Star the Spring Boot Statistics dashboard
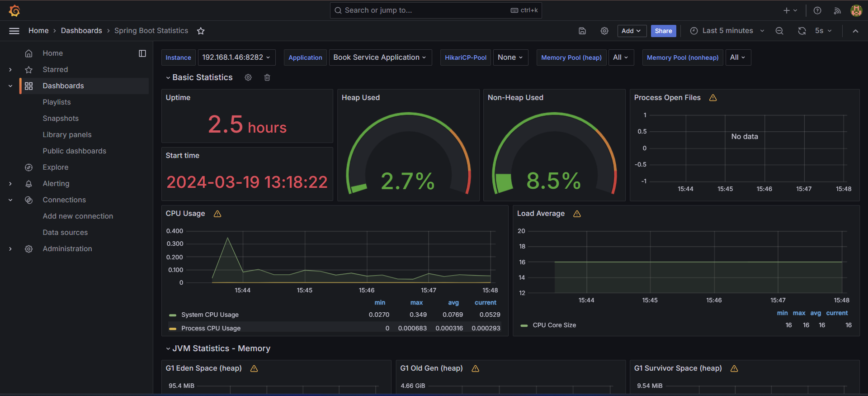This screenshot has width=868, height=396. pyautogui.click(x=201, y=31)
